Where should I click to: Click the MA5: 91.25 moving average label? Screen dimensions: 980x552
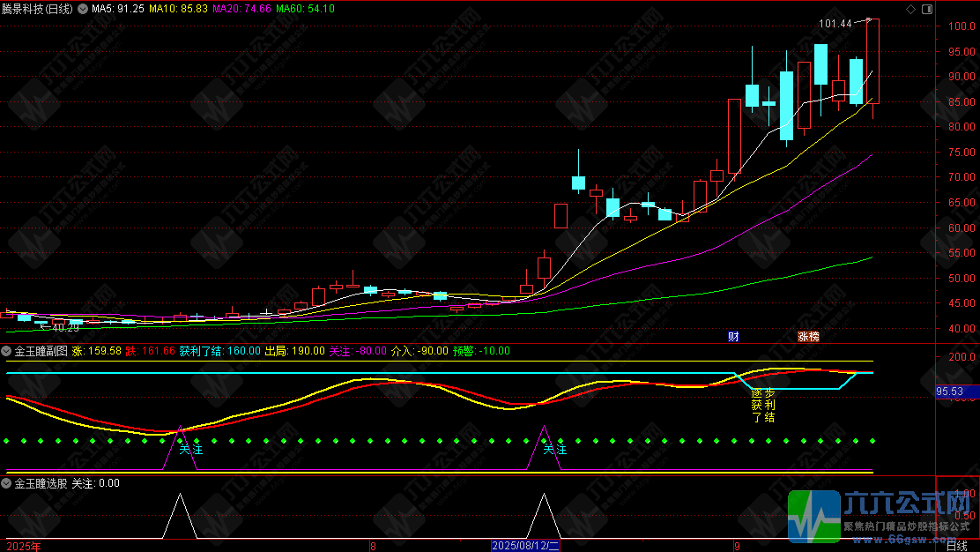point(118,9)
